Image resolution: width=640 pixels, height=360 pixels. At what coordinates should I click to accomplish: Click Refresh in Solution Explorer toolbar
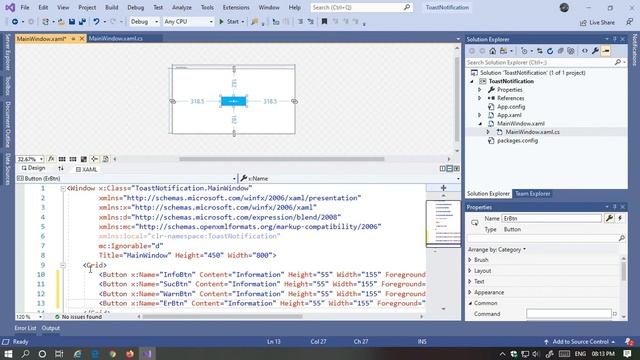550,51
